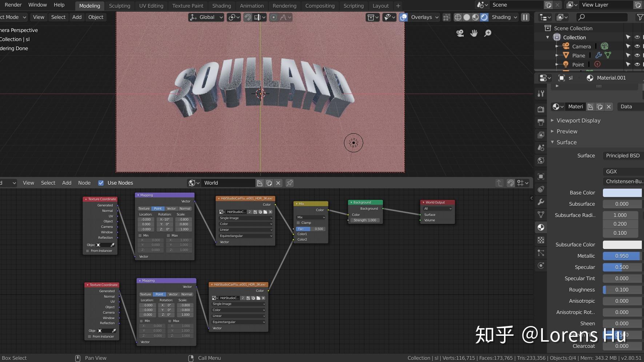644x362 pixels.
Task: Pick Subsurface Color swatch
Action: click(622, 245)
